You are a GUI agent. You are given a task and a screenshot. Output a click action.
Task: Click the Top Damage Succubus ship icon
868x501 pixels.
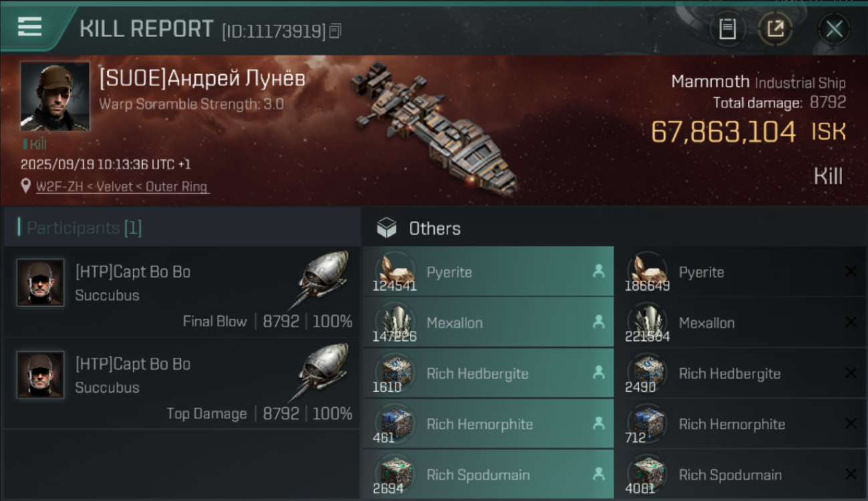323,367
